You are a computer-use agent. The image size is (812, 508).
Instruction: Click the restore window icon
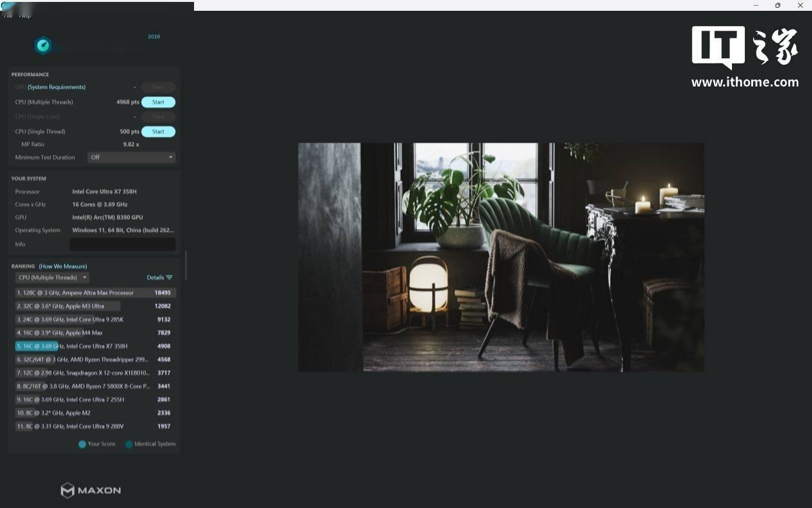pos(777,5)
